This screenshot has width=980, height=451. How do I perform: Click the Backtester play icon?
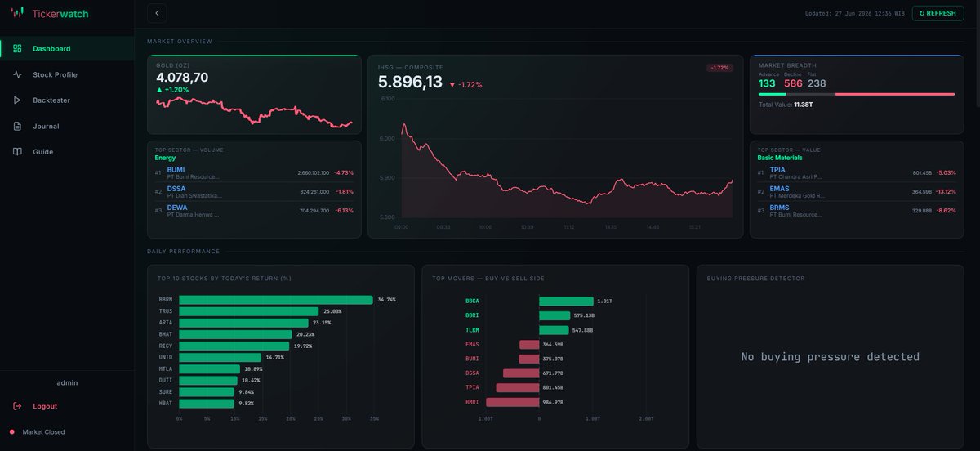[x=17, y=100]
